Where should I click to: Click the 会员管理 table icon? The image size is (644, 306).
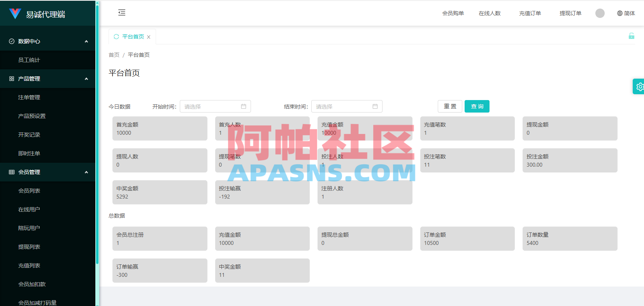(x=12, y=172)
